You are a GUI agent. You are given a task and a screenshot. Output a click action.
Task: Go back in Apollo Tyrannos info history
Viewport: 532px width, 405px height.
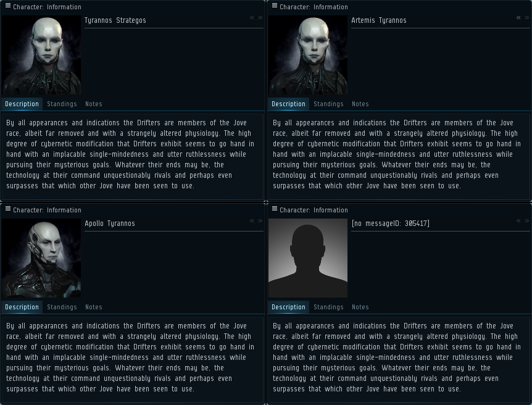[x=252, y=220]
